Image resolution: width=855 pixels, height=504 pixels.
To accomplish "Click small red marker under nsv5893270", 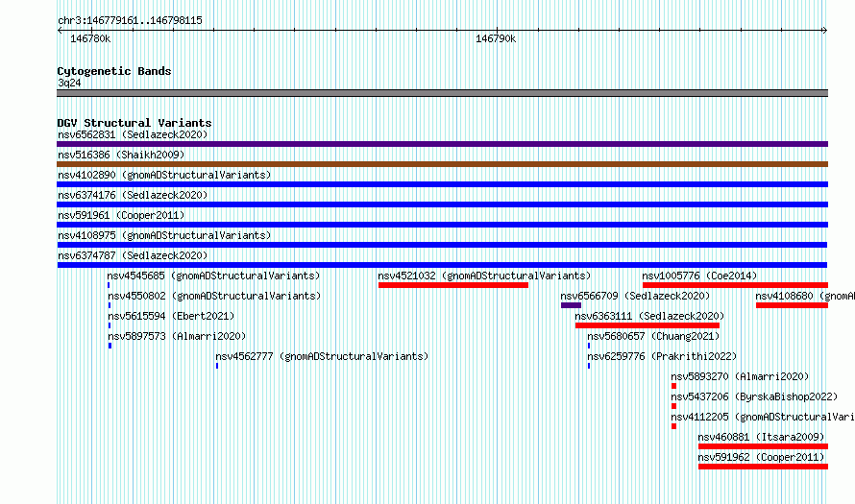I will [x=674, y=386].
